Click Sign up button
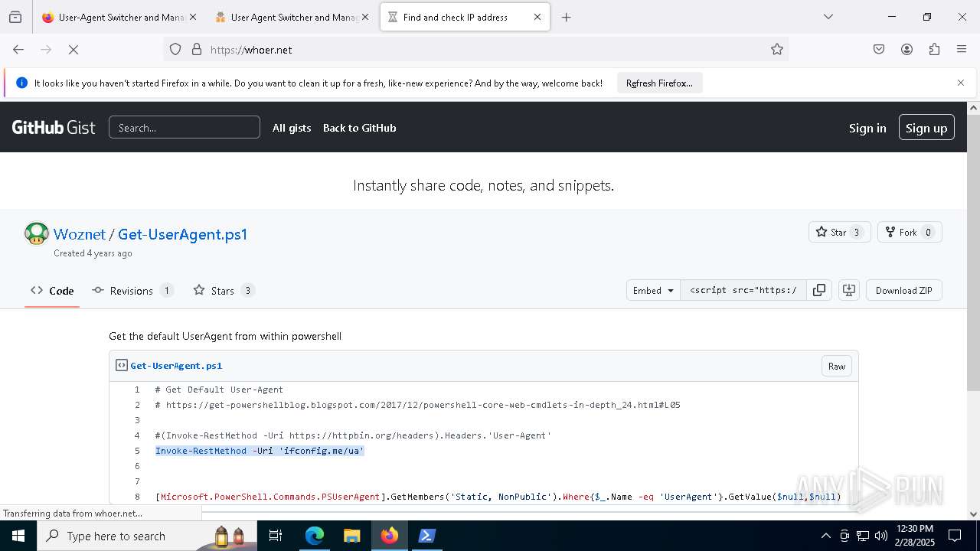 coord(926,128)
